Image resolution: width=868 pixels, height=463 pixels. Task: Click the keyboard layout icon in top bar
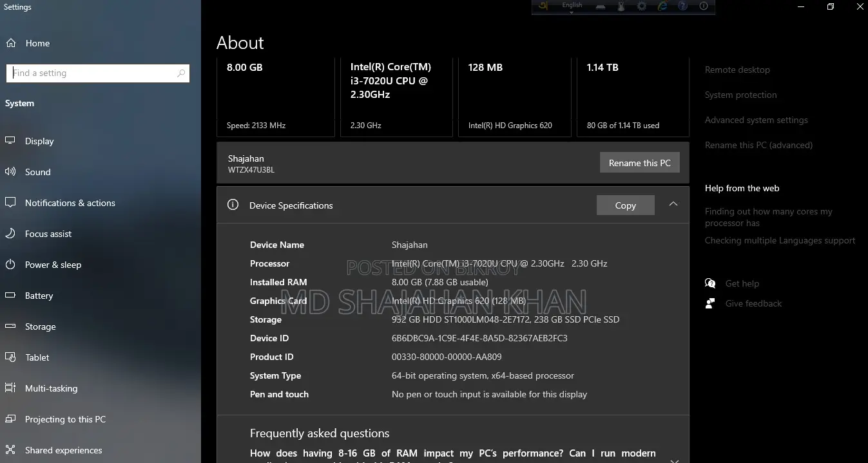(x=600, y=6)
